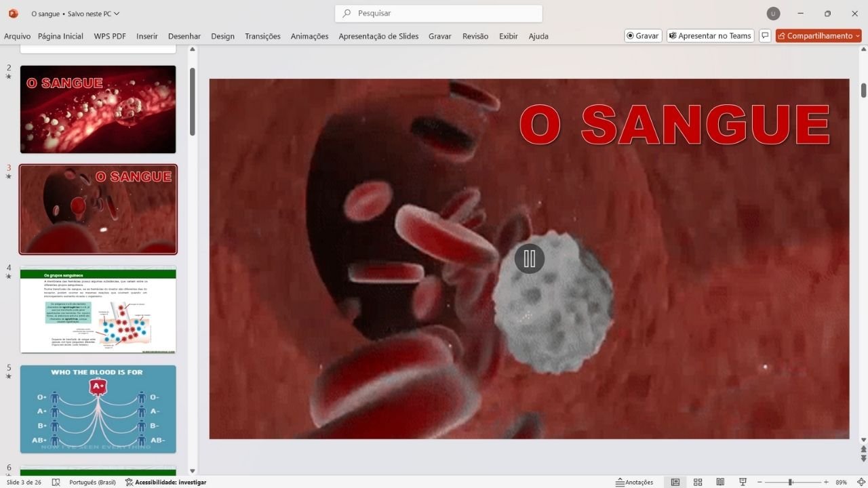Screen dimensions: 868x488
Task: Click the slide panel vertical scrollbar thumb
Action: (x=192, y=102)
